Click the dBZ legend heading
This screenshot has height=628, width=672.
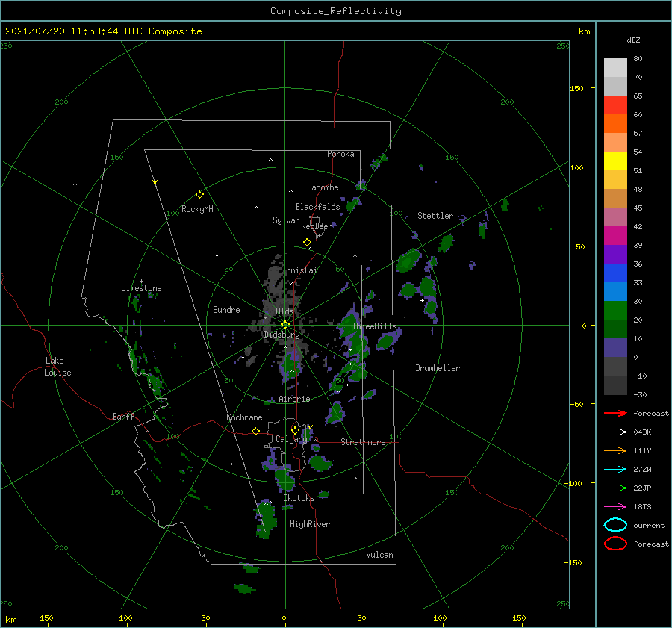[633, 40]
